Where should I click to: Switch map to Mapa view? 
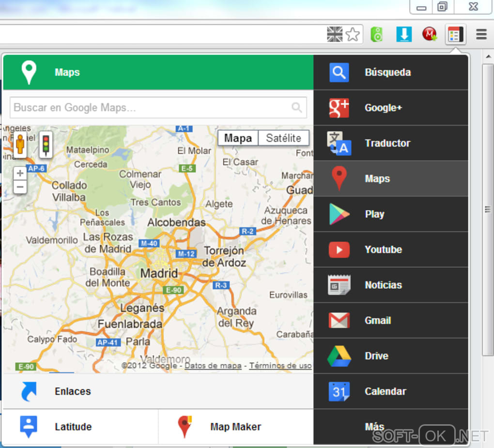238,138
